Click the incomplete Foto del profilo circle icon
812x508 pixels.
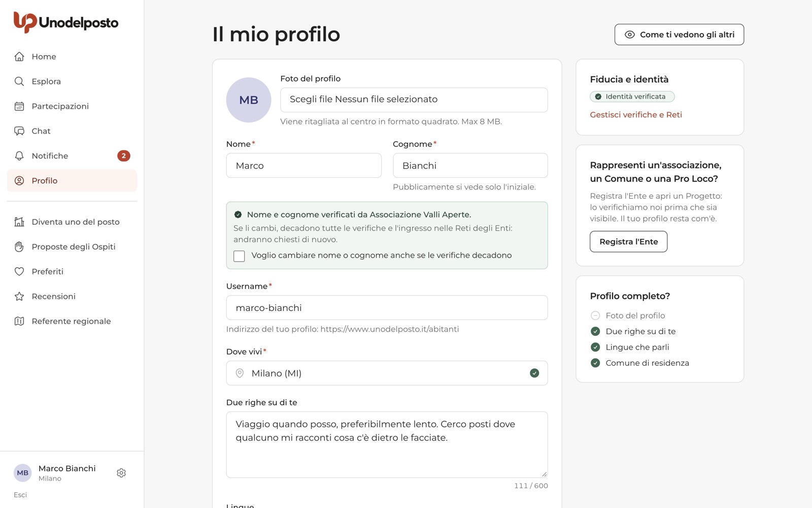(x=596, y=315)
